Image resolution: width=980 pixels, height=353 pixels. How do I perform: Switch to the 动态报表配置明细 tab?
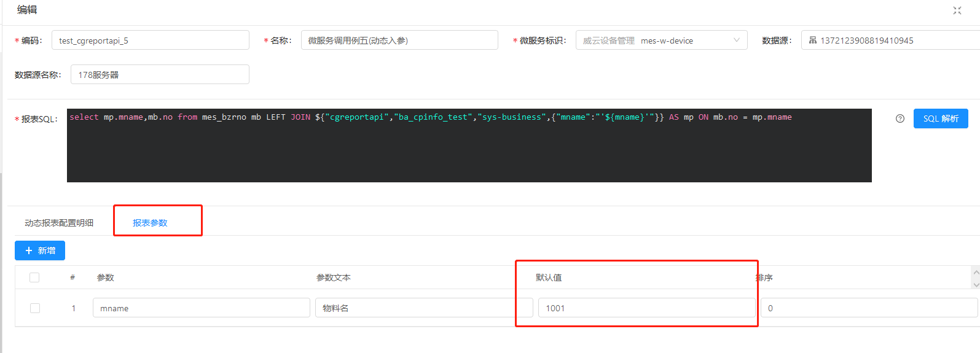tap(59, 223)
